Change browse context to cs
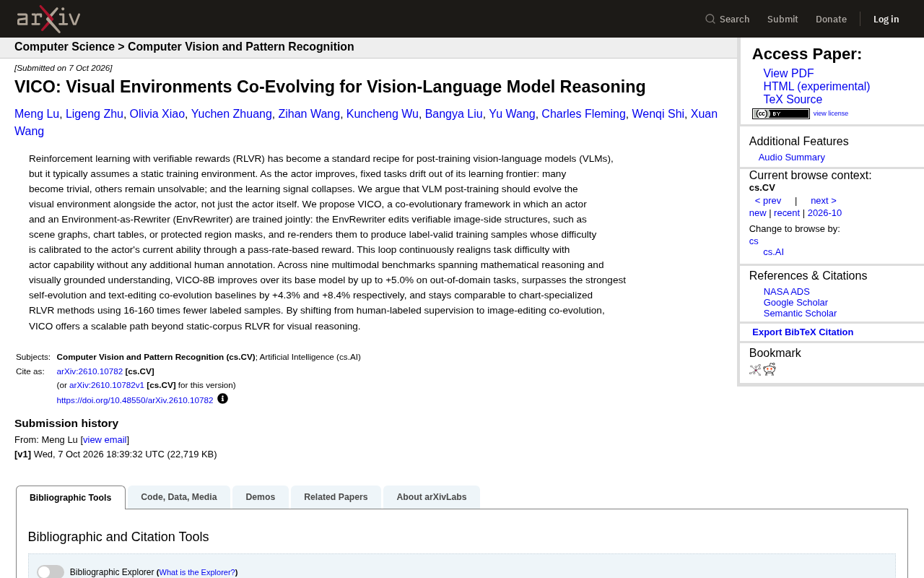Viewport: 924px width, 578px height. point(754,241)
